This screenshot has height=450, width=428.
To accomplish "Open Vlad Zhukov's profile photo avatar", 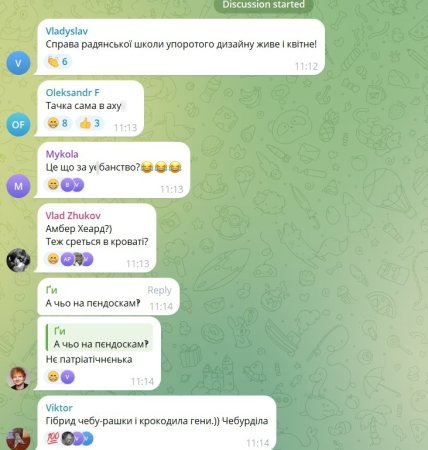I will [x=18, y=260].
